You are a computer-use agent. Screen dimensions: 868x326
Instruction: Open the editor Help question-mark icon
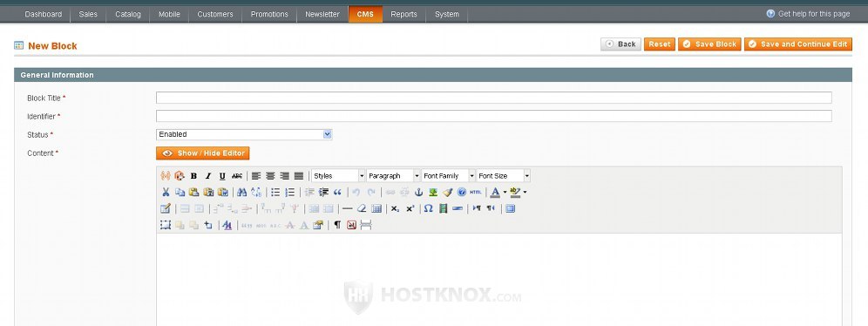(x=462, y=192)
